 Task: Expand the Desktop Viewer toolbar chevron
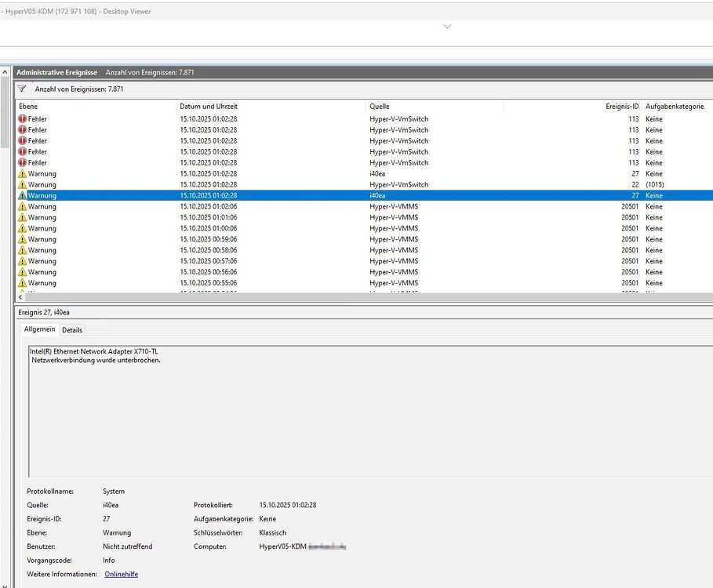tap(447, 27)
